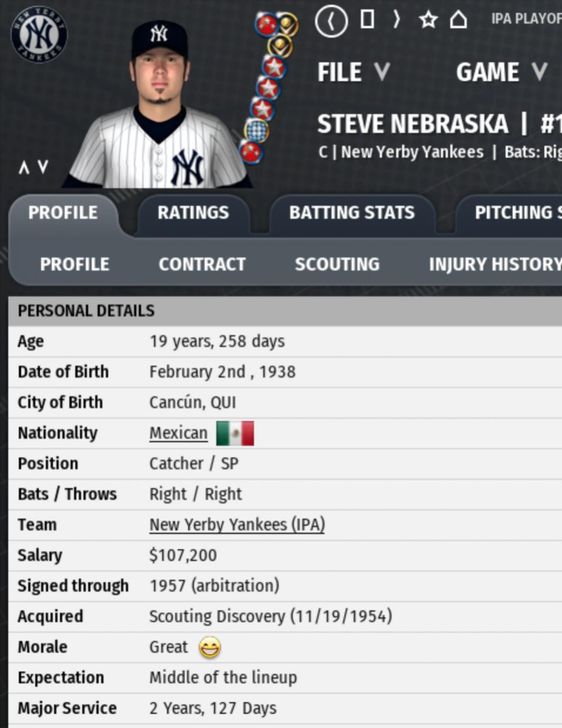Expand the GAME menu

[x=501, y=72]
